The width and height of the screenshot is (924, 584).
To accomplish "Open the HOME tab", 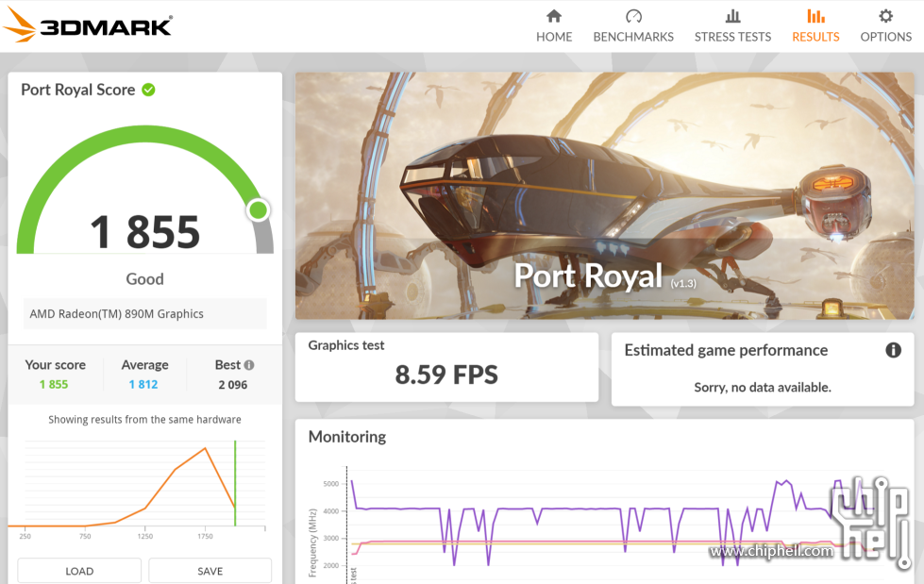I will [554, 27].
